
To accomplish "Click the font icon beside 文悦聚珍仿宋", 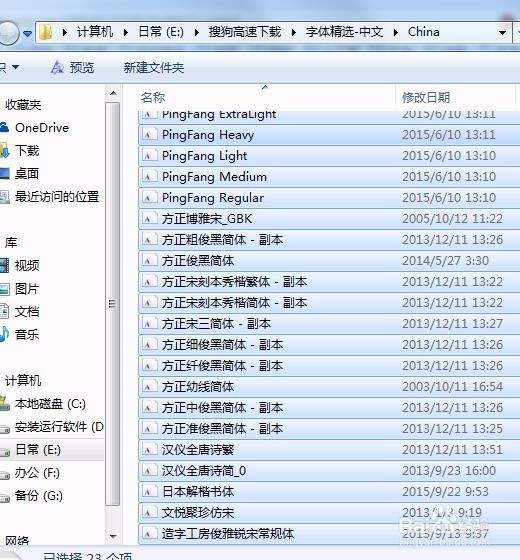I will tap(150, 513).
